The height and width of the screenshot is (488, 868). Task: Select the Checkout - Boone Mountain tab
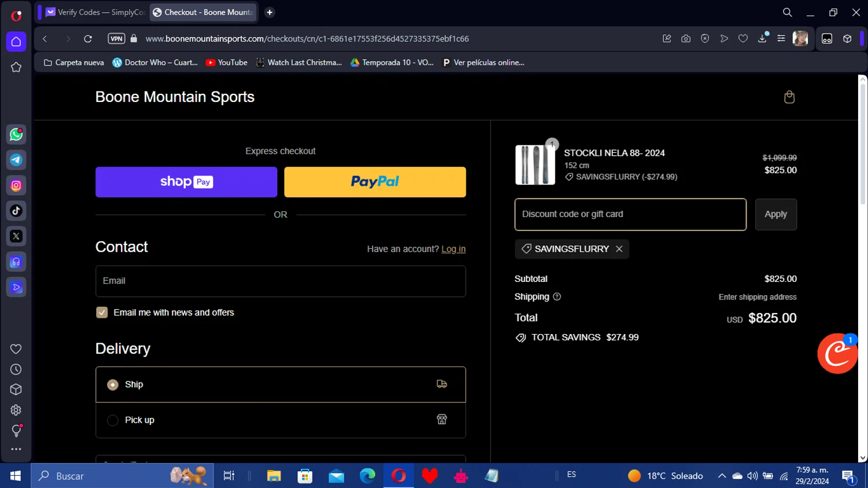pyautogui.click(x=203, y=12)
